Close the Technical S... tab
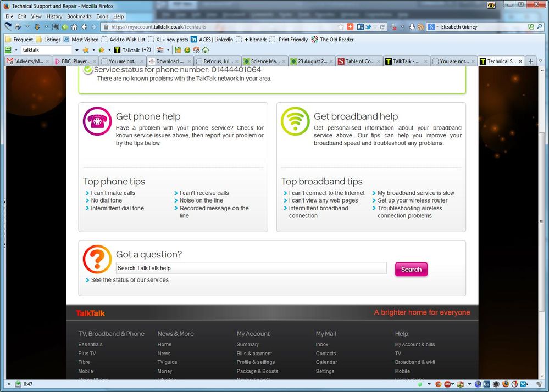The width and height of the screenshot is (549, 392). pyautogui.click(x=520, y=61)
